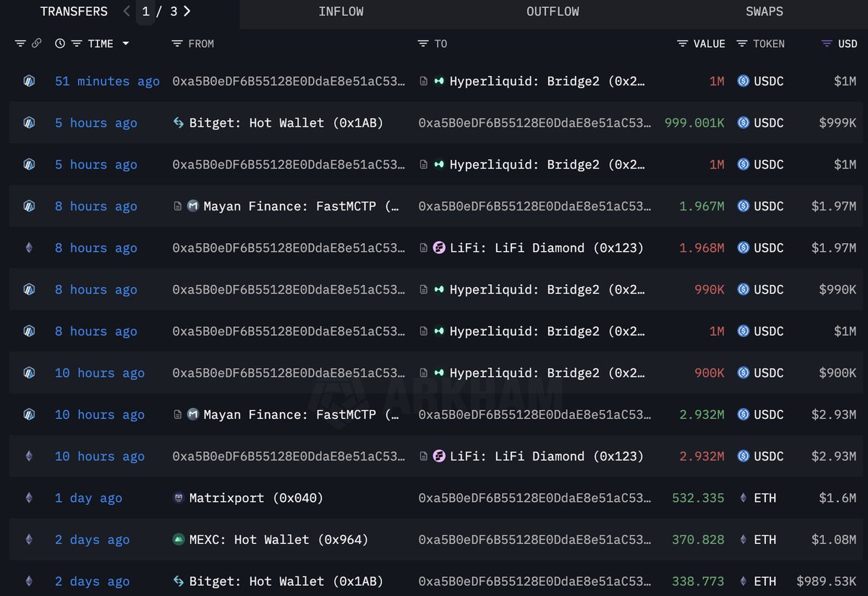Open Matrixport (0x040) address link
The height and width of the screenshot is (596, 868).
tap(256, 498)
